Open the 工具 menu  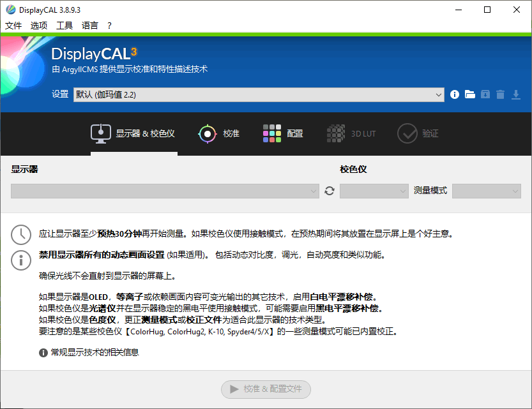click(x=65, y=26)
